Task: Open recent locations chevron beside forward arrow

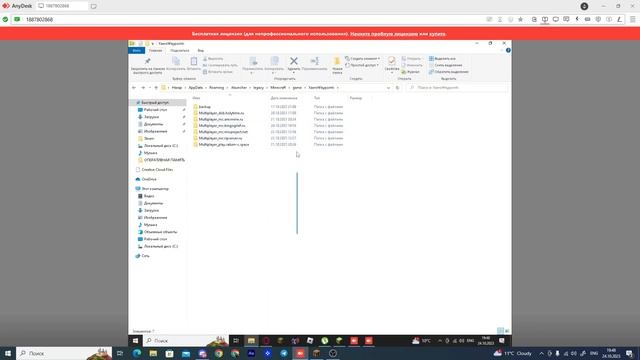Action: click(x=150, y=88)
